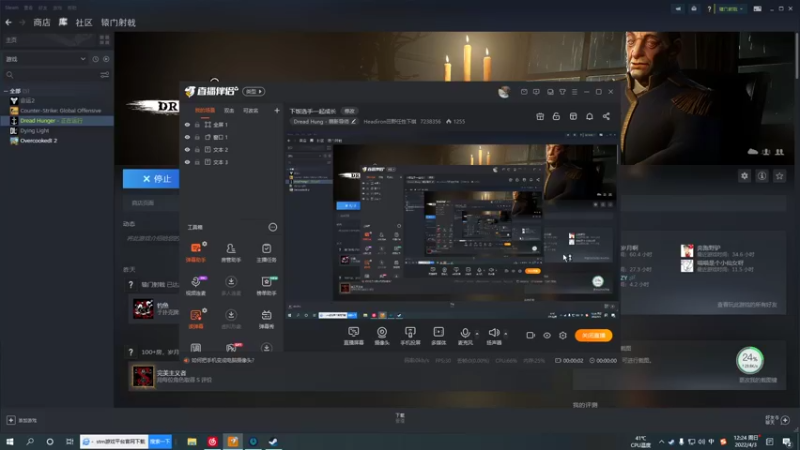
Task: Open the 弹幕秀 danmaku show tool
Action: tap(266, 319)
